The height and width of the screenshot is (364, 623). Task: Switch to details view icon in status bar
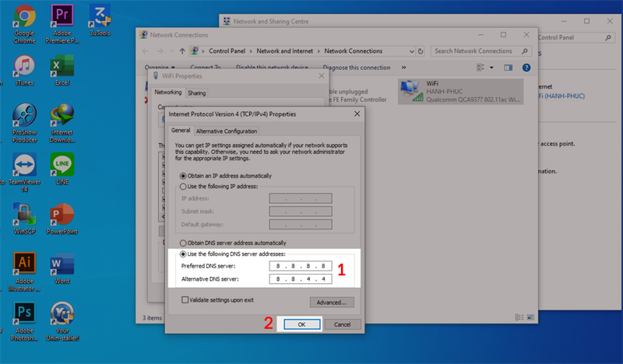coord(519,317)
